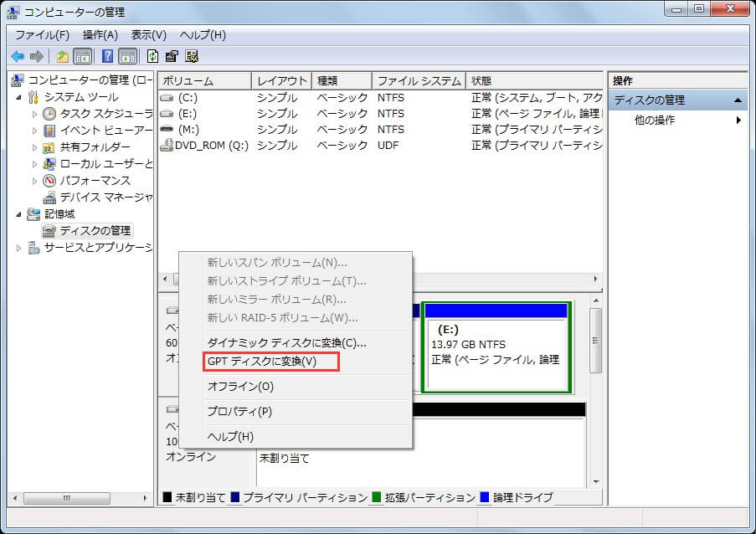The image size is (756, 534).
Task: Click the ファイル システム column header
Action: point(418,81)
